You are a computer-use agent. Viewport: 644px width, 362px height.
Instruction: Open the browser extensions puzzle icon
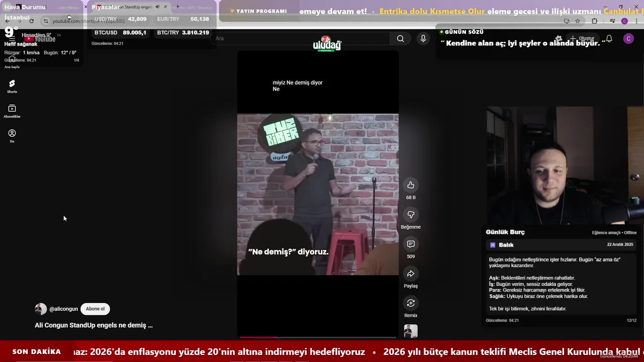[594, 21]
